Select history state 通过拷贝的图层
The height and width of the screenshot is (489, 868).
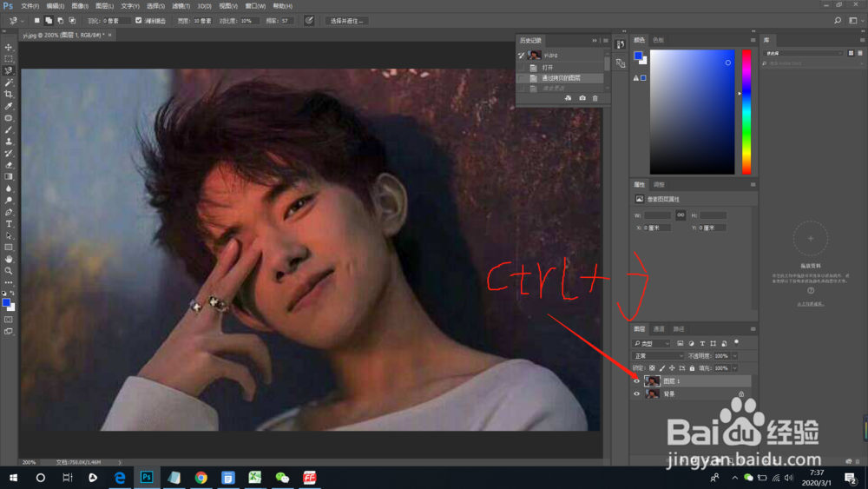tap(561, 78)
